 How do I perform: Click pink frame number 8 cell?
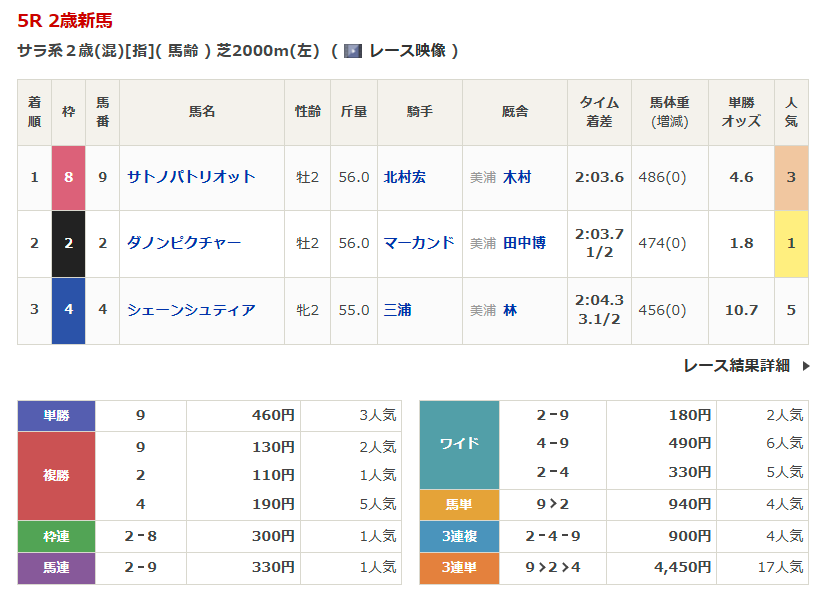(x=68, y=177)
